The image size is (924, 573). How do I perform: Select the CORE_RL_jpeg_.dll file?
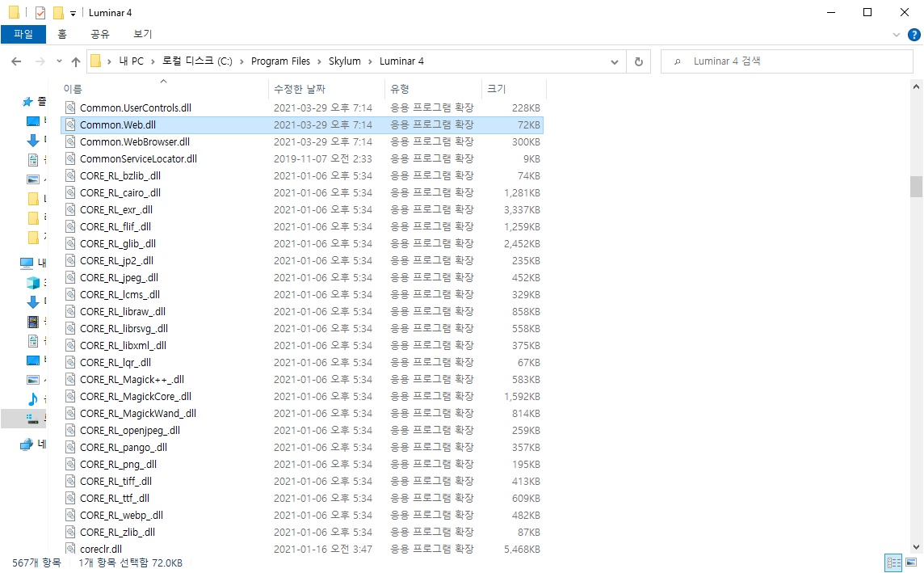(302, 278)
